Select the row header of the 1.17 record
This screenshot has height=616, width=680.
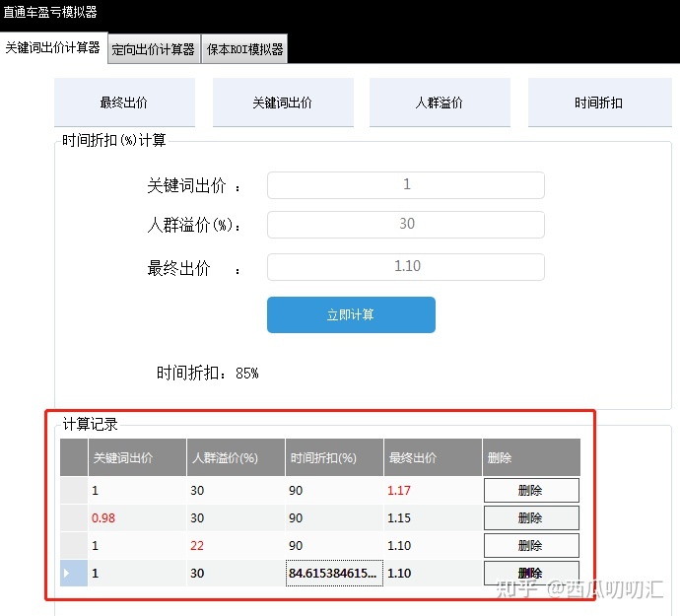click(x=74, y=491)
